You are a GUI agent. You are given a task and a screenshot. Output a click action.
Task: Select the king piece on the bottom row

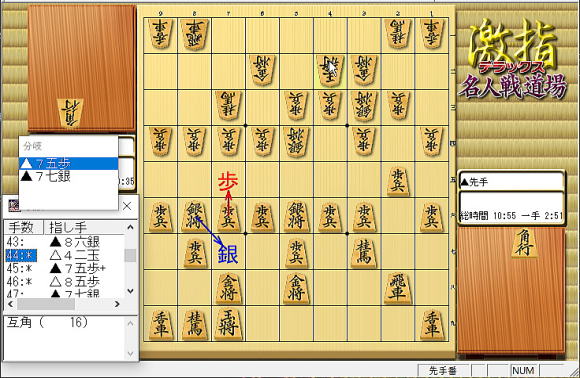tap(228, 324)
